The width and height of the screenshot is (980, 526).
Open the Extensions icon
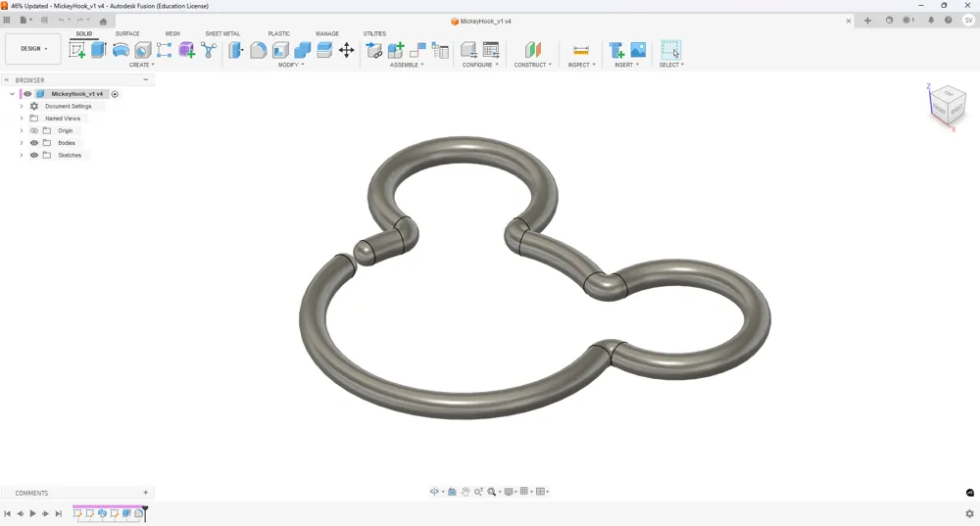889,21
